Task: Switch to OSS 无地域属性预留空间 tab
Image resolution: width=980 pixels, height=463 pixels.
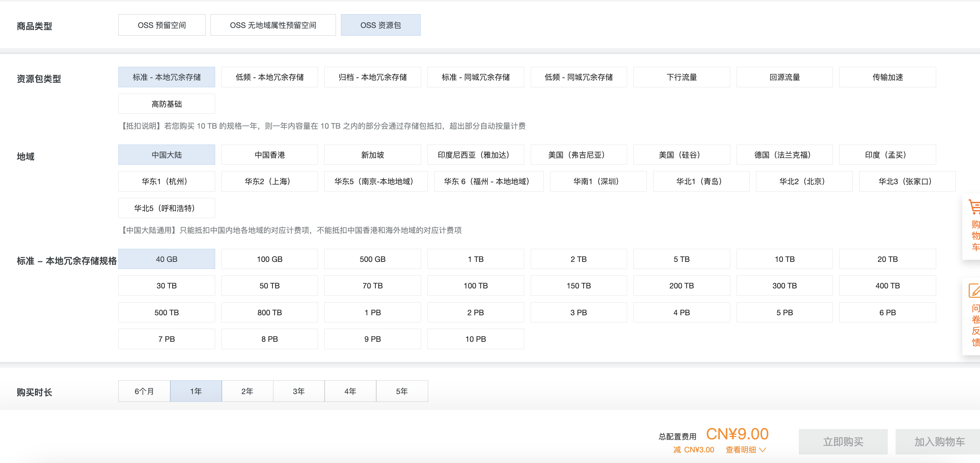Action: [273, 25]
